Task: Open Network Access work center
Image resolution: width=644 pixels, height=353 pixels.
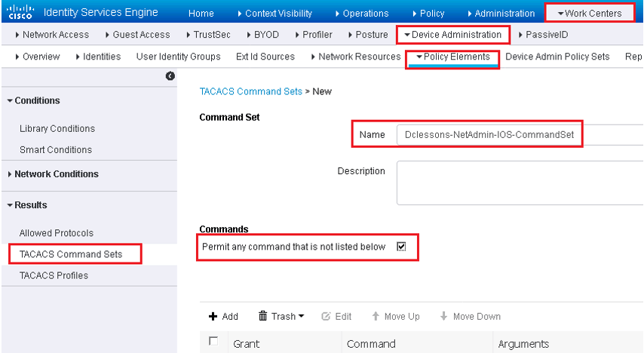Action: click(52, 35)
